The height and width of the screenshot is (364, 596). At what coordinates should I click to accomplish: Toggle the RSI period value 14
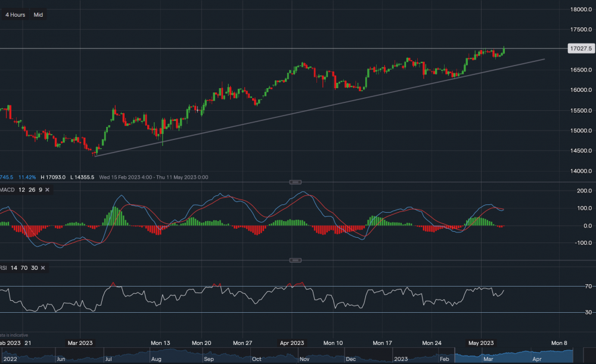[14, 268]
